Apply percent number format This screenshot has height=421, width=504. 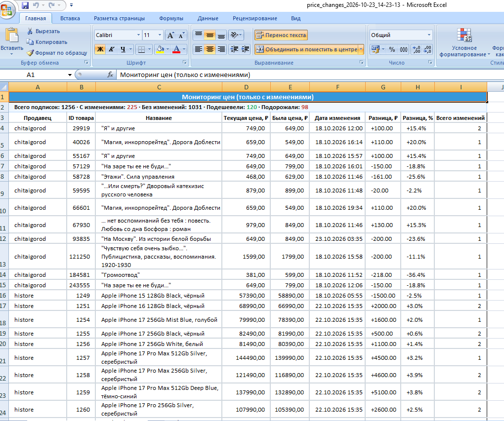[x=392, y=49]
